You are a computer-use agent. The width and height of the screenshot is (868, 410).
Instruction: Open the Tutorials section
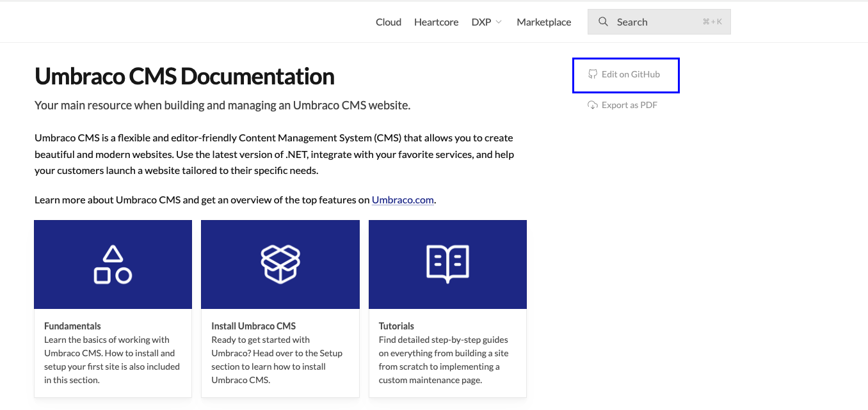396,326
